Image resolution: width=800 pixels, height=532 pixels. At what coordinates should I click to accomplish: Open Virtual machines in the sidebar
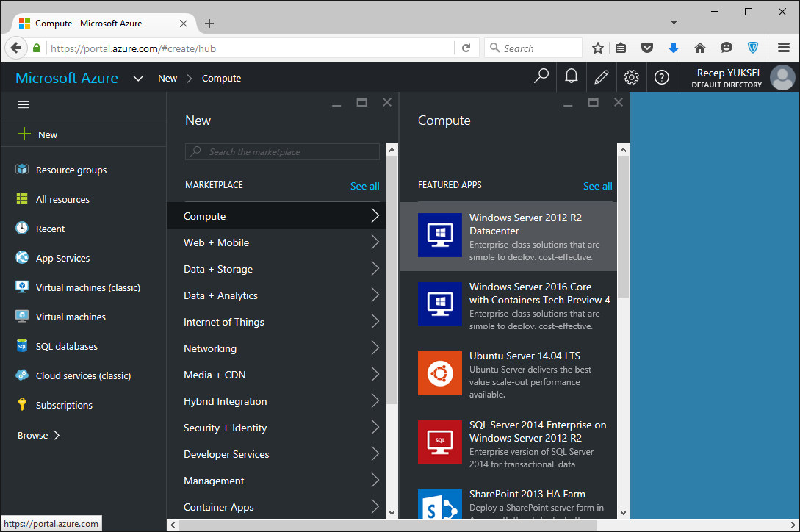click(71, 317)
